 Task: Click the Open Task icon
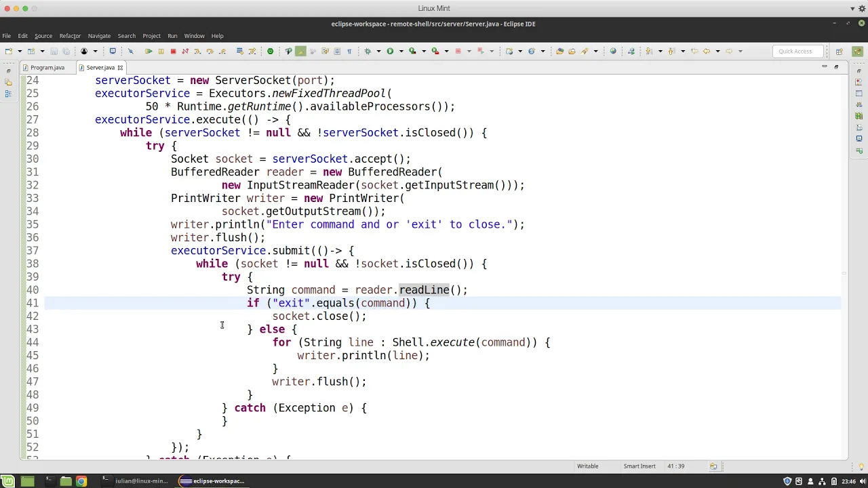pyautogui.click(x=572, y=51)
